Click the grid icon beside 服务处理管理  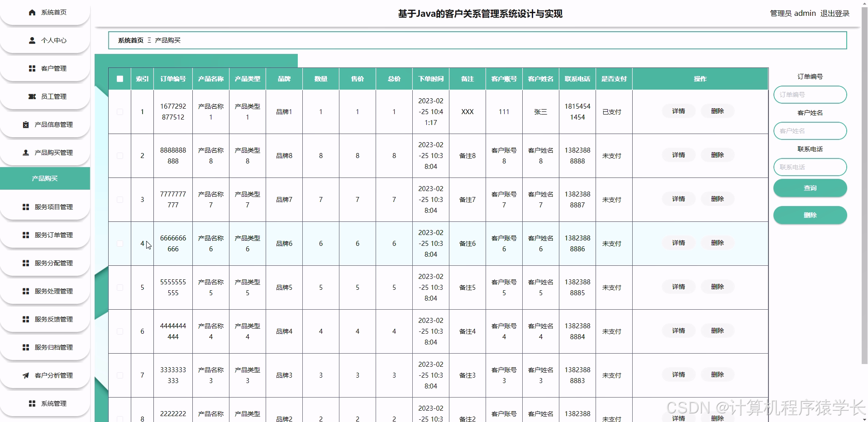[x=26, y=291]
